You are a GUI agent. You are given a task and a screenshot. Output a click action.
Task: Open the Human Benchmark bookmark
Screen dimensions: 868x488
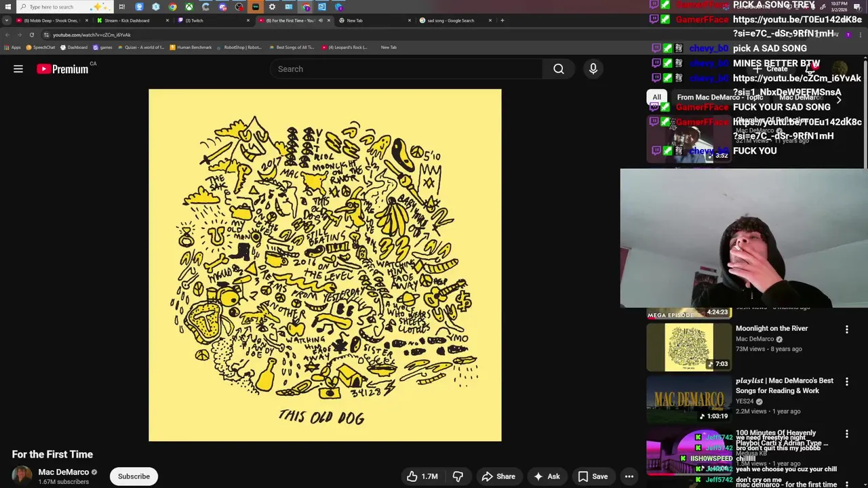191,47
